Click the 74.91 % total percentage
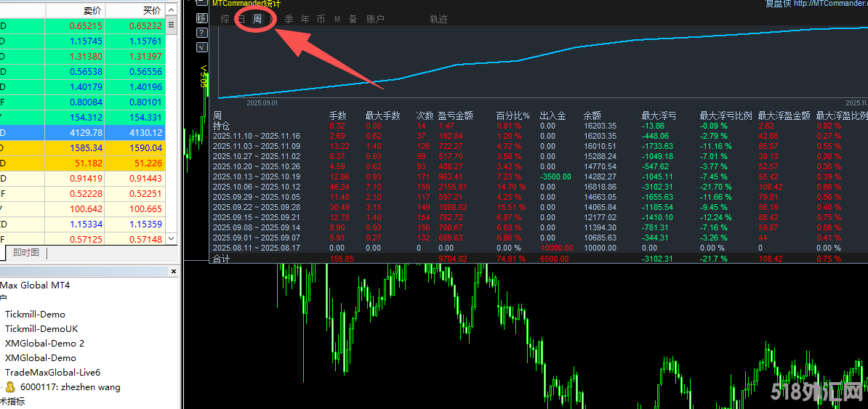Viewport: 868px width, 409px height. click(x=514, y=259)
